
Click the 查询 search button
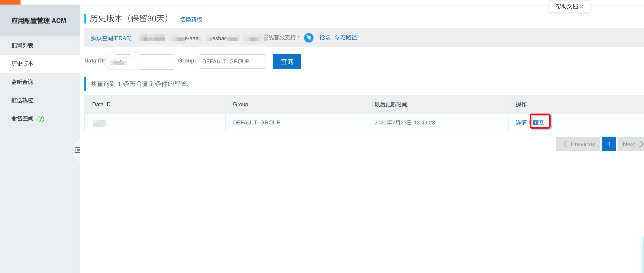(x=287, y=62)
